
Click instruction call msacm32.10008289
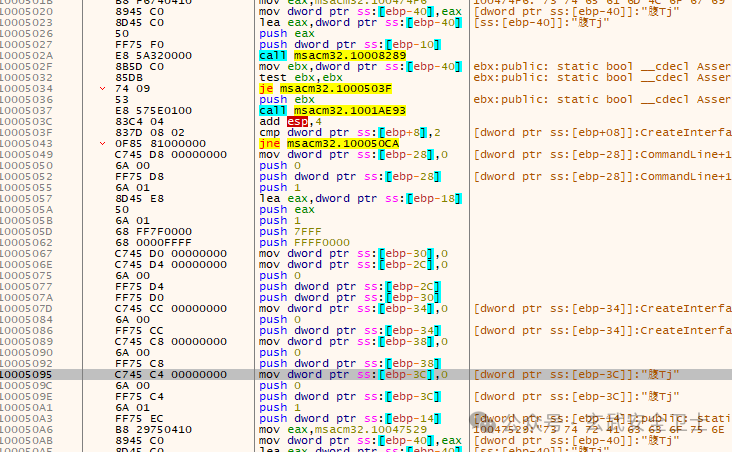click(332, 56)
